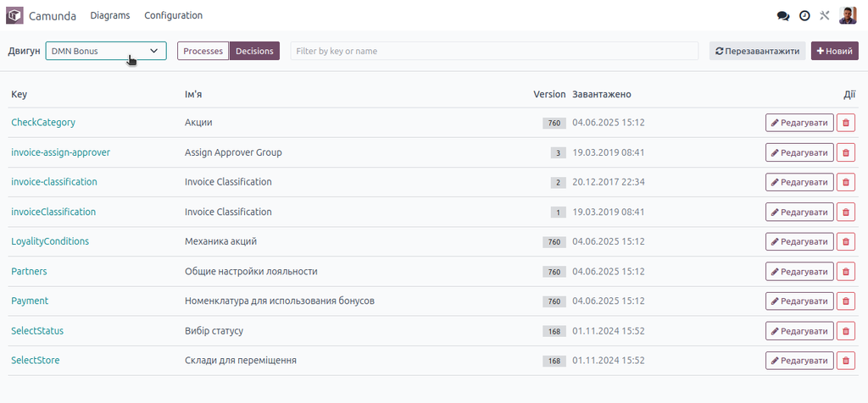
Task: Click the Ім'я column header
Action: tap(193, 94)
